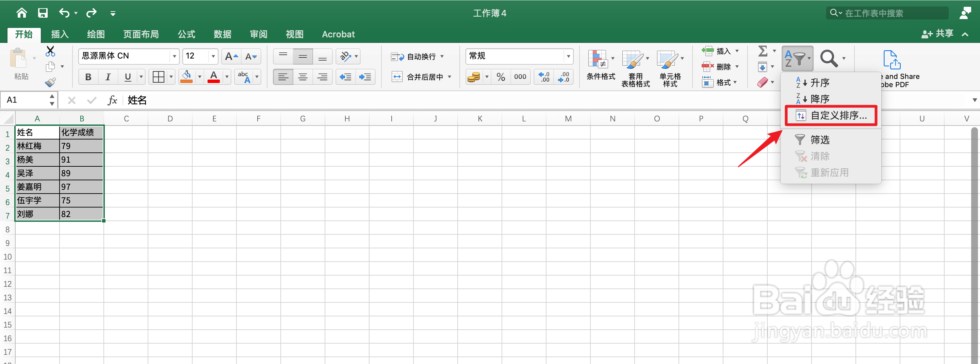Increase decimal places
Viewport: 980px width, 364px height.
tap(544, 77)
